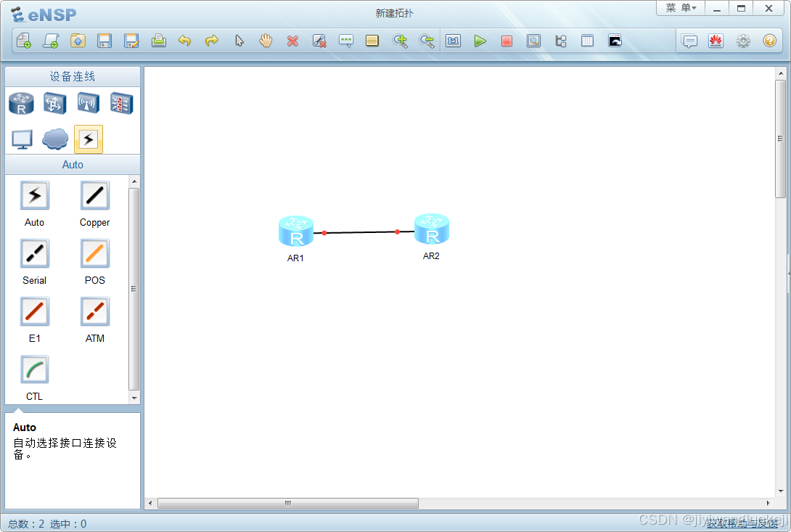Click the 总数：2 status text
The width and height of the screenshot is (791, 532).
click(x=26, y=524)
